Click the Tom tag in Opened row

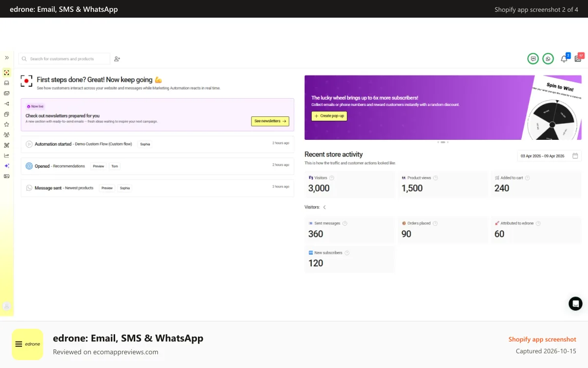click(115, 166)
